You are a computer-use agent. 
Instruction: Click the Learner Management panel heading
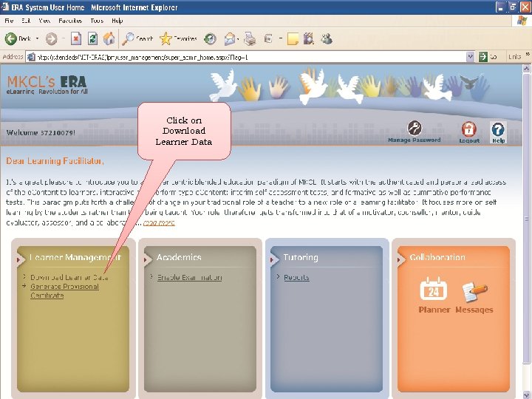pos(75,257)
